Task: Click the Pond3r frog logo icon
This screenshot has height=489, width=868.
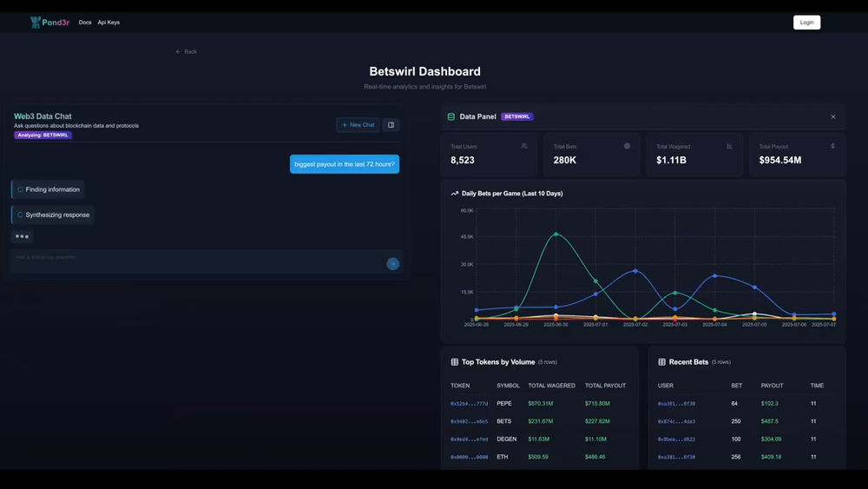Action: coord(36,23)
